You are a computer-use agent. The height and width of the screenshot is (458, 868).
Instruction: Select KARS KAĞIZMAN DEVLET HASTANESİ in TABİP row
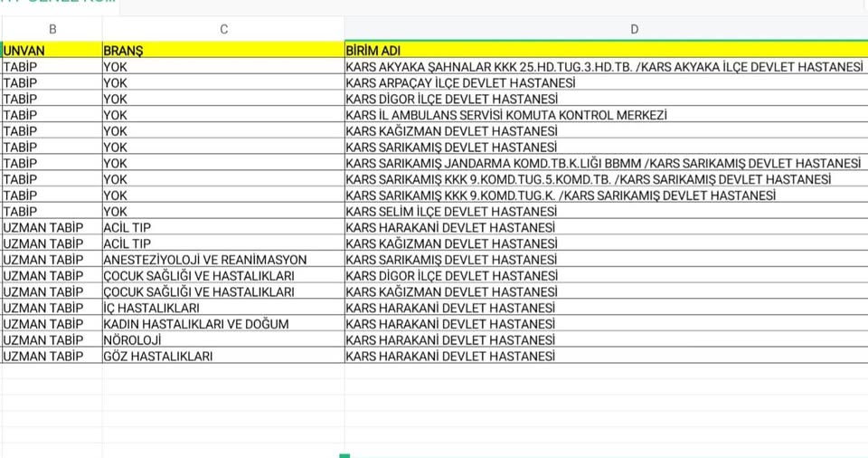(x=606, y=131)
